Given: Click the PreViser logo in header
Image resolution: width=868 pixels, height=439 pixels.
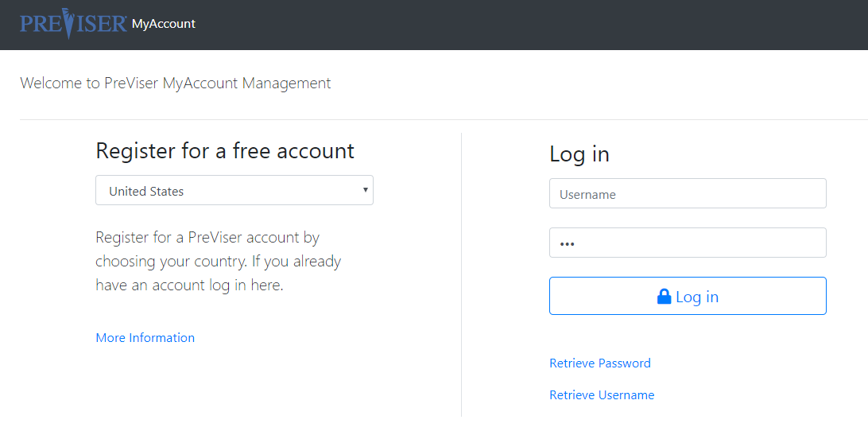Looking at the screenshot, I should [x=74, y=23].
